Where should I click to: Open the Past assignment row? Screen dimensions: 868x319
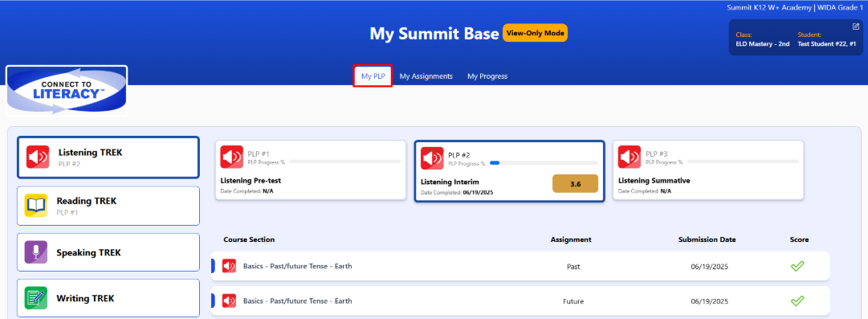(x=520, y=266)
